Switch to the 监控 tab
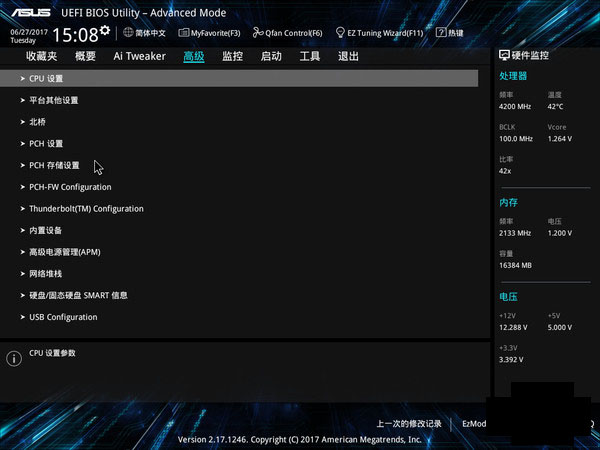This screenshot has width=600, height=450. point(233,56)
